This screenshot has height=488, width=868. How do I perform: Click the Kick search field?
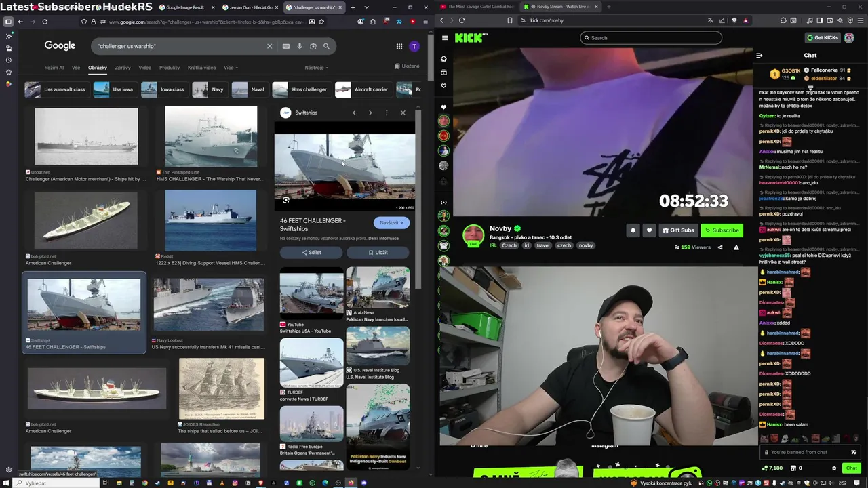pyautogui.click(x=651, y=38)
